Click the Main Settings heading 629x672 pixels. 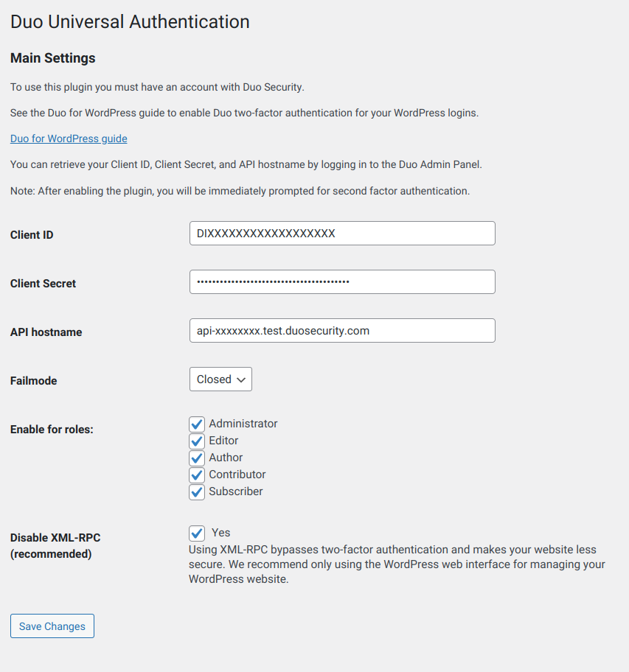click(x=52, y=57)
